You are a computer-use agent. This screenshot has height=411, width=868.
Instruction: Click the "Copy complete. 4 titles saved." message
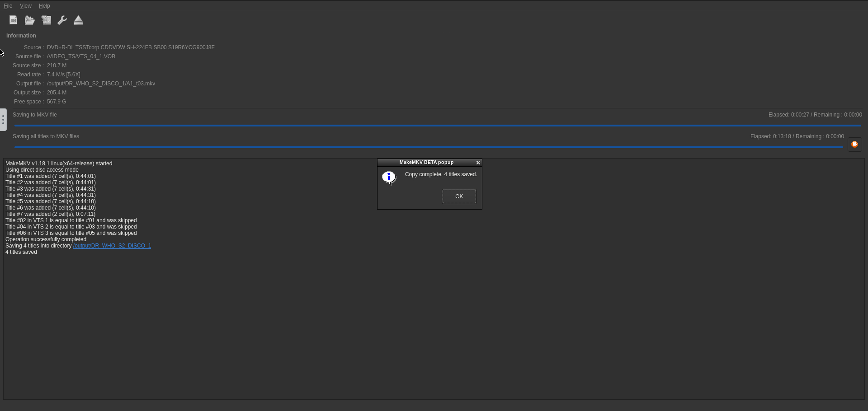[x=441, y=174]
